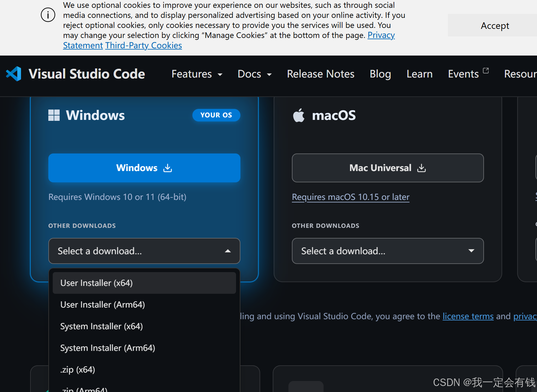The height and width of the screenshot is (392, 537).
Task: Click the Visual Studio Code logo icon
Action: tap(13, 74)
